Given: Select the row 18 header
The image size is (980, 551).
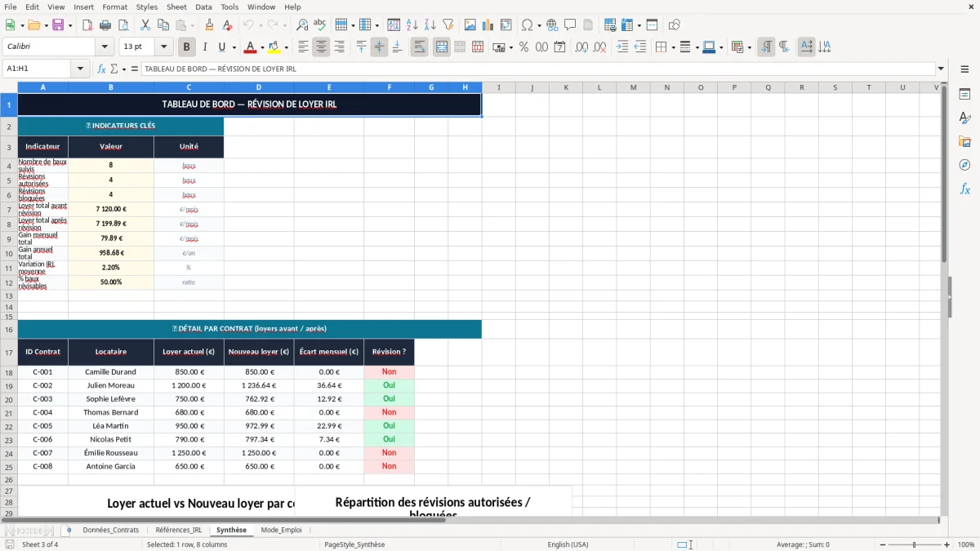Looking at the screenshot, I should click(9, 372).
